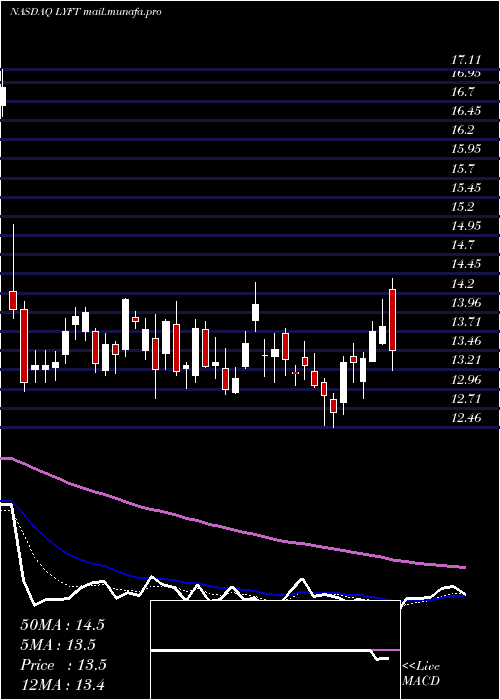
Task: Select the 16.7 price label
Action: (462, 92)
